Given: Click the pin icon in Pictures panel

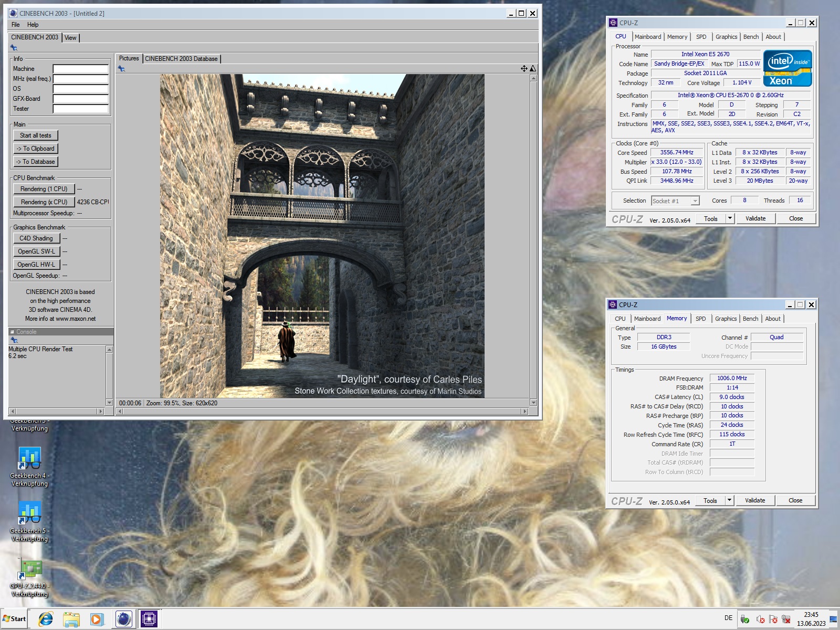Looking at the screenshot, I should [x=121, y=69].
